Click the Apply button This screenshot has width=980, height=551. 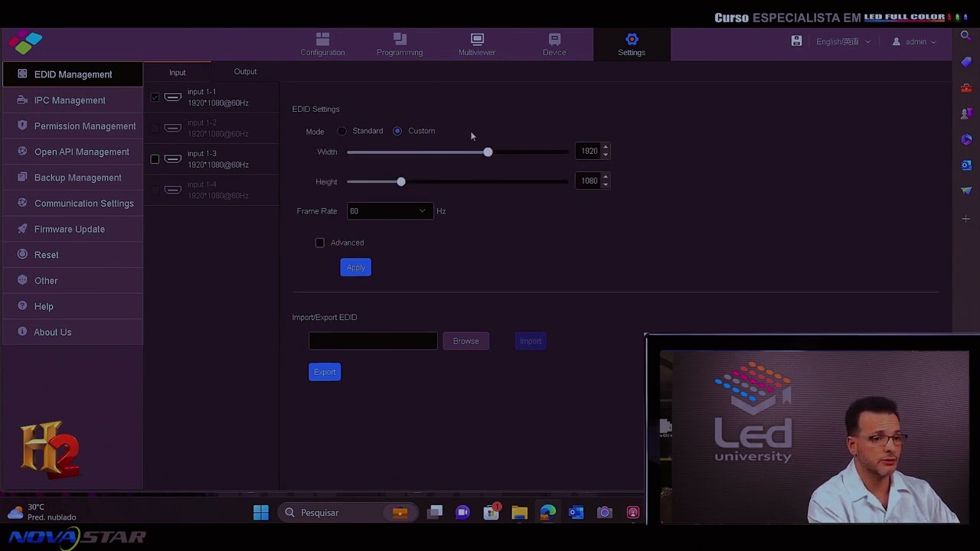(x=355, y=267)
